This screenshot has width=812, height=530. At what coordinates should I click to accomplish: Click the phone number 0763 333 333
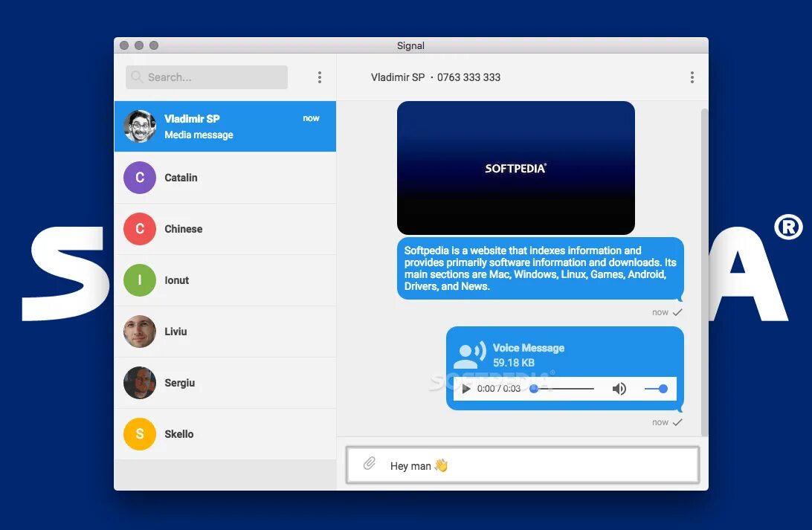tap(468, 77)
